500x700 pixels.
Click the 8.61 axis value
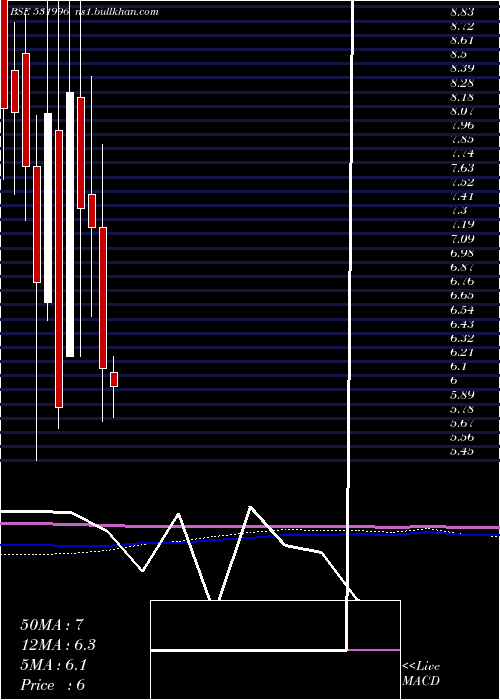462,41
